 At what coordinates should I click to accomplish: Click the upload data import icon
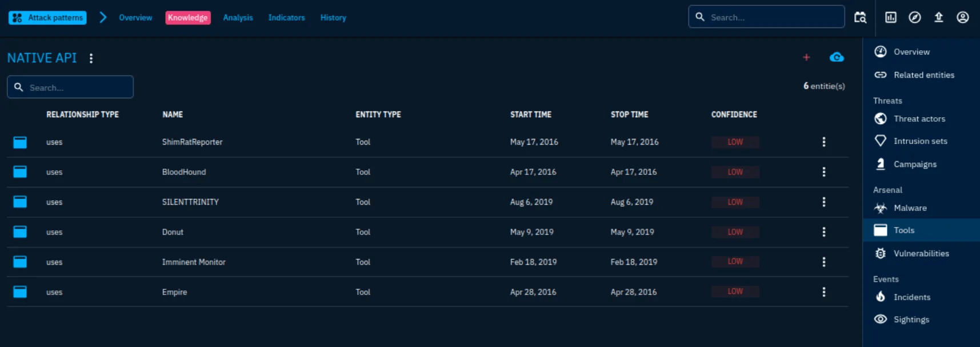click(939, 17)
